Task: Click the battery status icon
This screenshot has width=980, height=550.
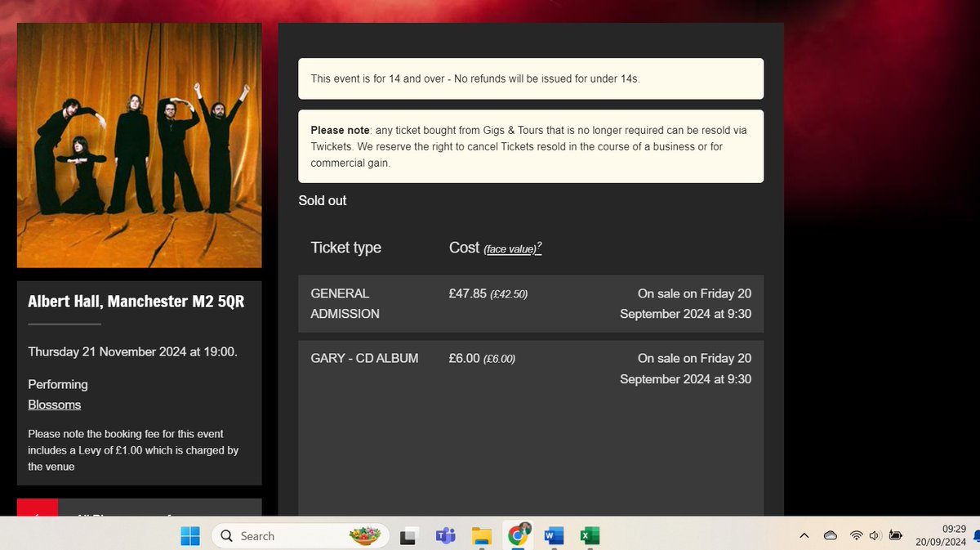Action: 896,536
